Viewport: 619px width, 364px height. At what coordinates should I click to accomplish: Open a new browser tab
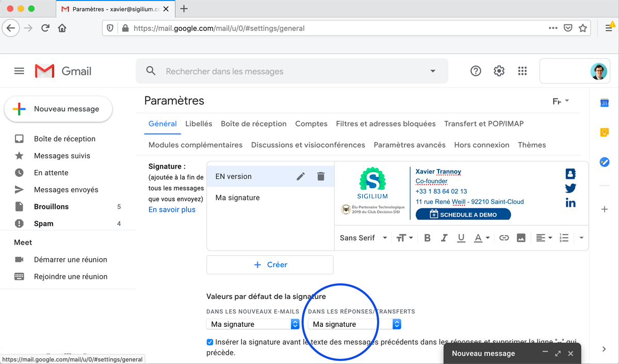click(x=184, y=9)
